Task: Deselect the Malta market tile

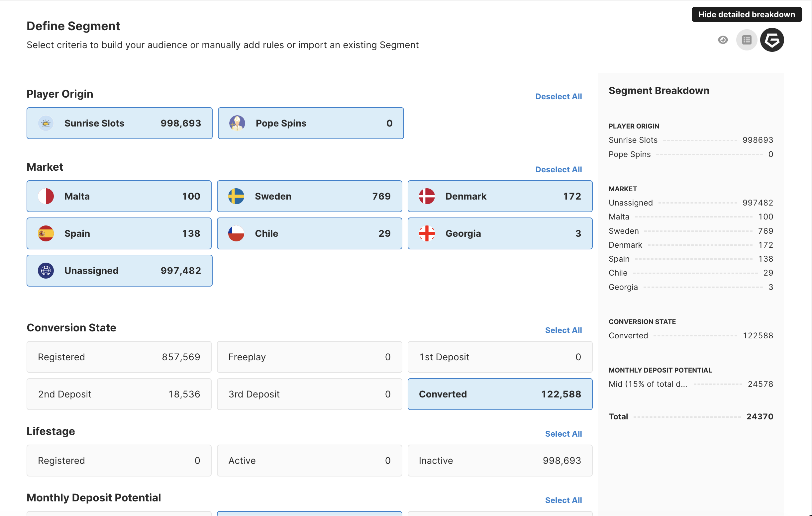Action: point(119,196)
